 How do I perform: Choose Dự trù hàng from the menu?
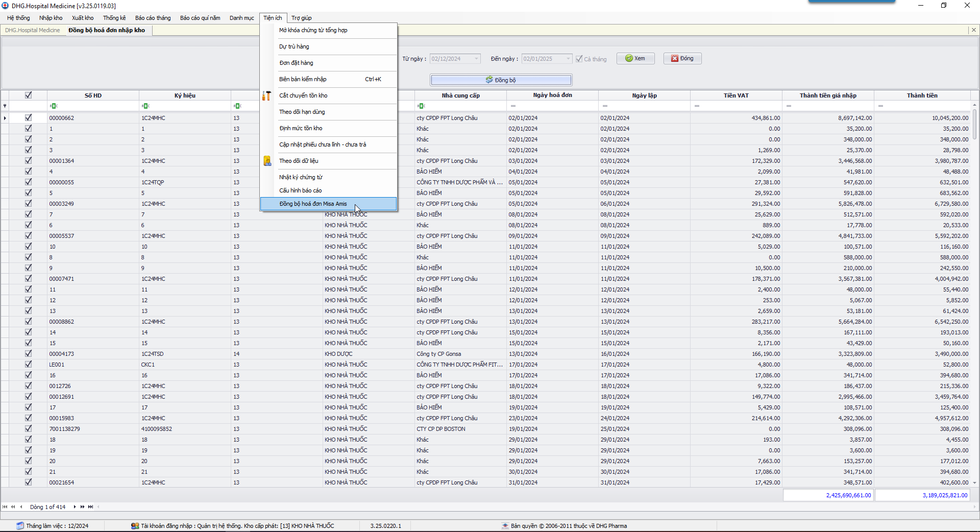(x=328, y=46)
